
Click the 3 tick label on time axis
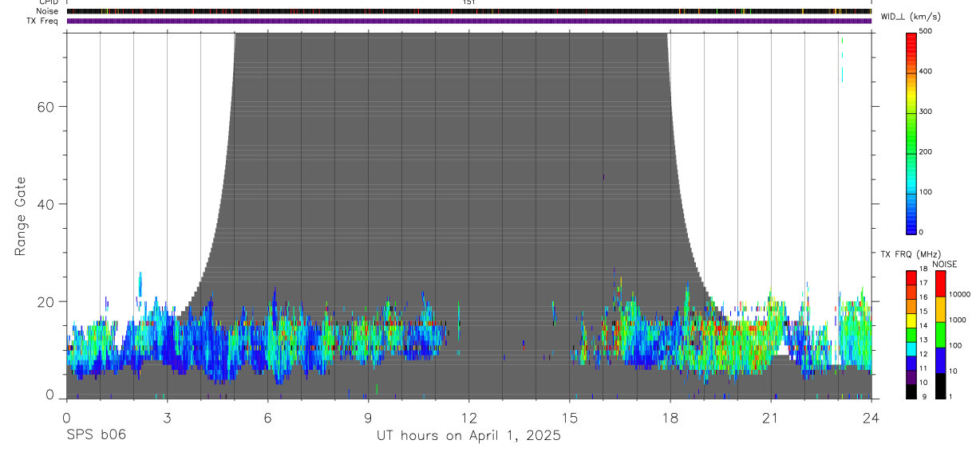(x=167, y=418)
